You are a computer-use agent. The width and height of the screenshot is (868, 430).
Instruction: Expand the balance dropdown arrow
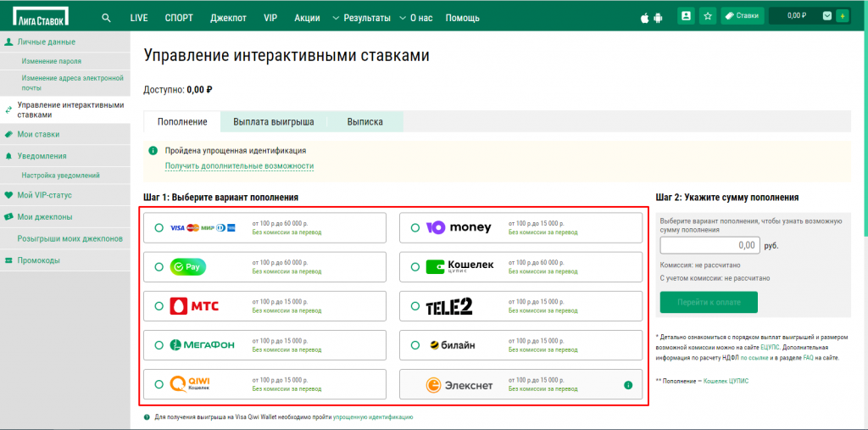point(826,15)
